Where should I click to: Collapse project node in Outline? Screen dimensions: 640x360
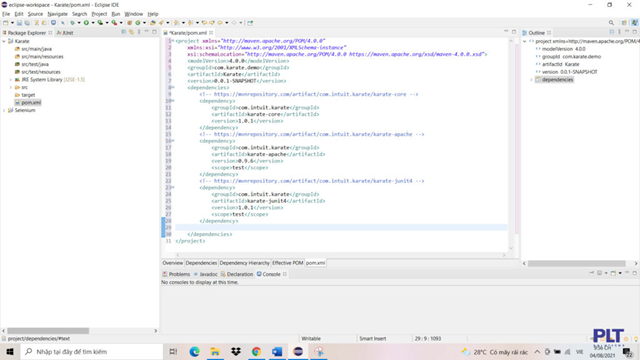(525, 41)
